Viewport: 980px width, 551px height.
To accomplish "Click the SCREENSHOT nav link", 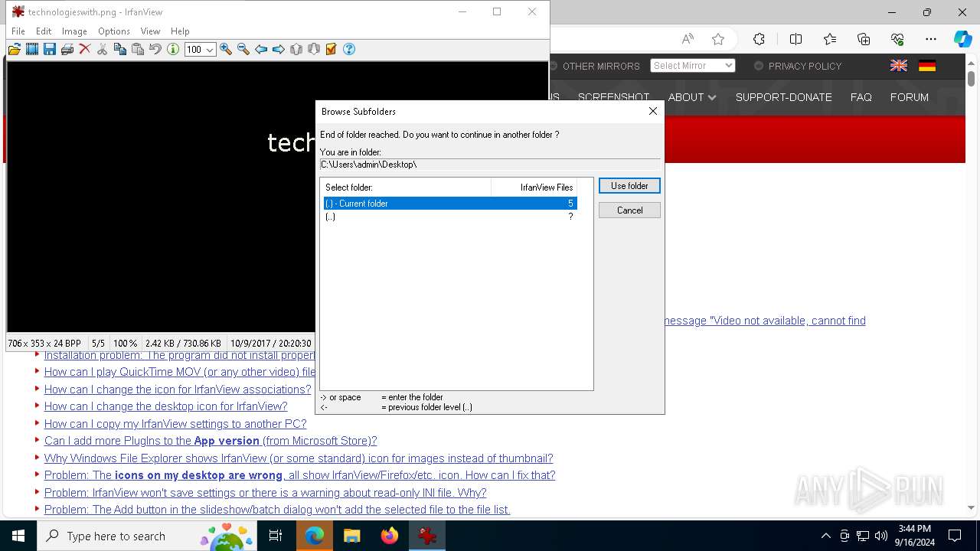I will click(x=613, y=97).
